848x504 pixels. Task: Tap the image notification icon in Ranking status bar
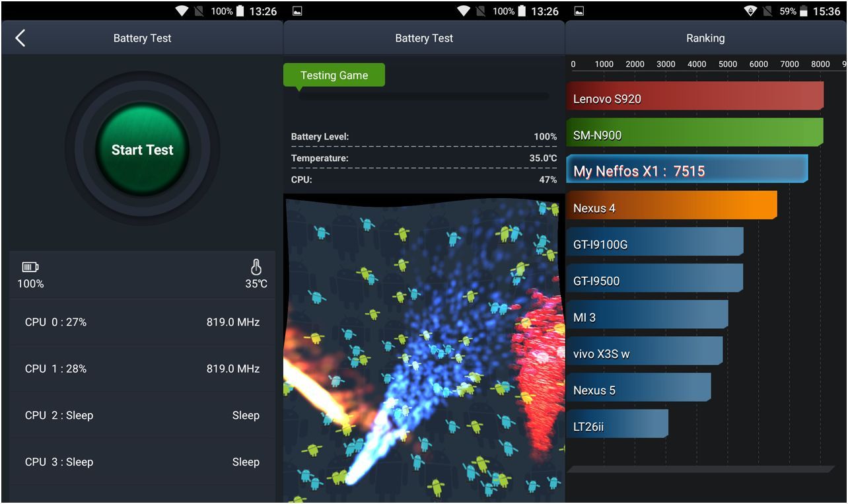click(x=579, y=11)
